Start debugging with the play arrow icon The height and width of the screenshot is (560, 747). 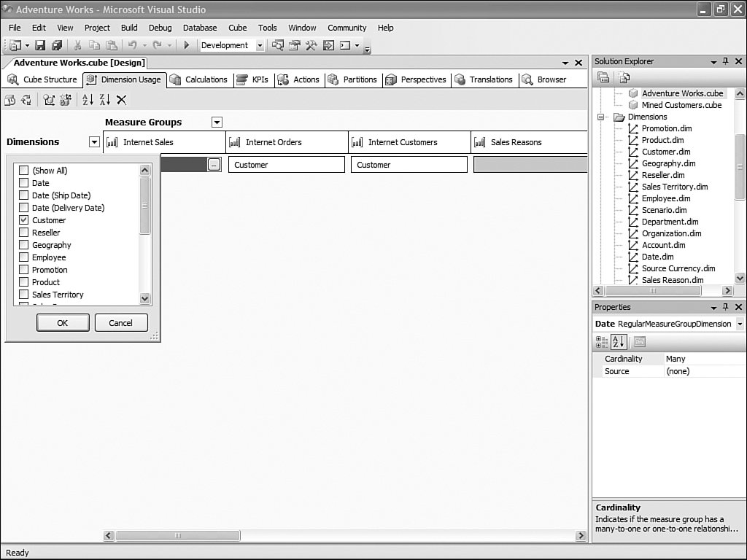point(187,45)
